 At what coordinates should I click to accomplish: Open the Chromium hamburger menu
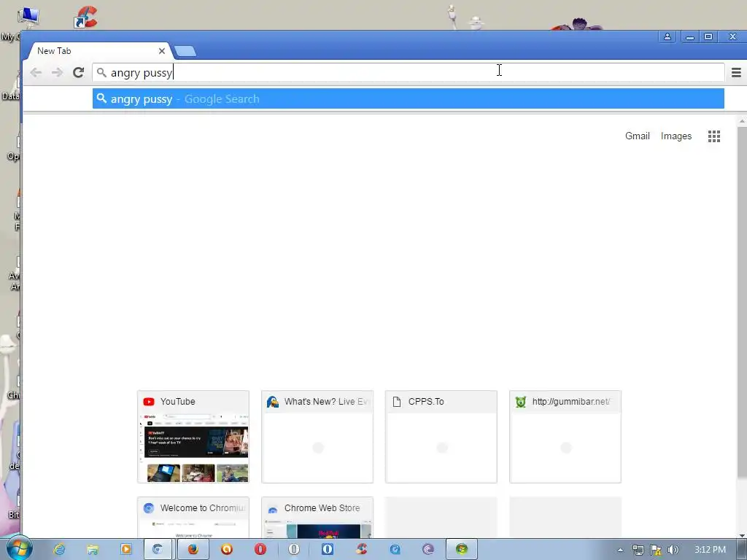(736, 72)
